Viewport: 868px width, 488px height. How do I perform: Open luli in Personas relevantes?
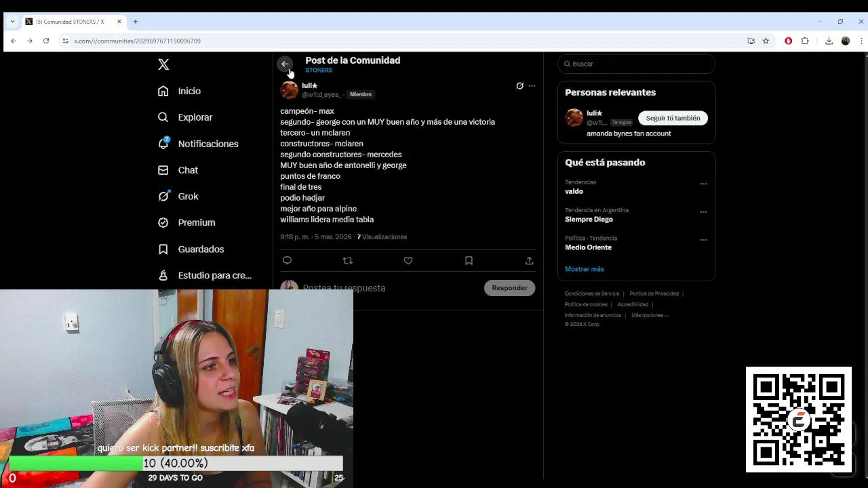tap(594, 114)
